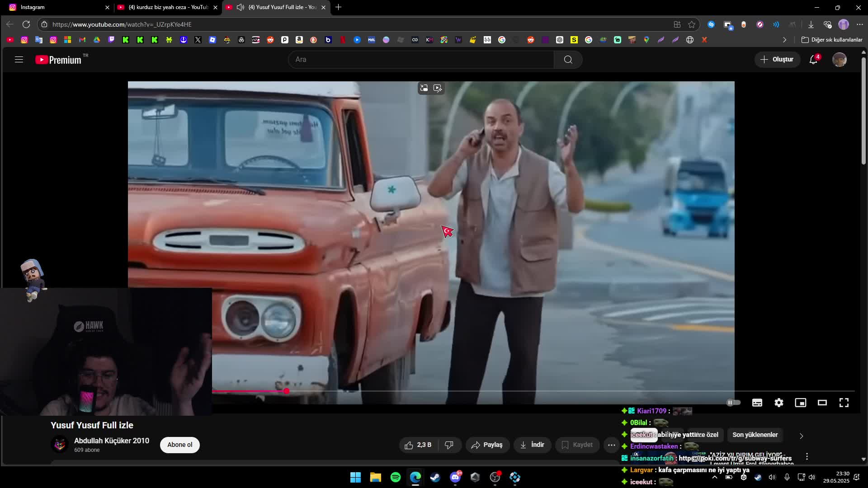Screen dimensions: 868x488
Task: Click the Ara search input field
Action: 421,60
